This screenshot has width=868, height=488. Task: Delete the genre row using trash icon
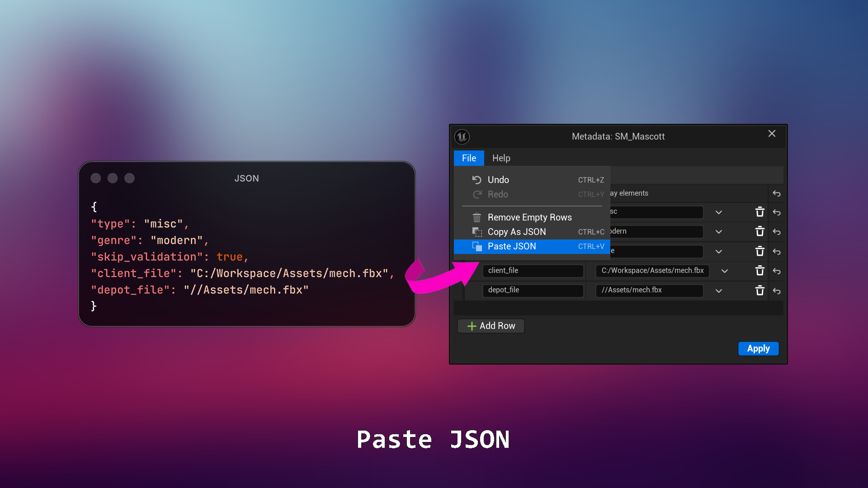759,231
